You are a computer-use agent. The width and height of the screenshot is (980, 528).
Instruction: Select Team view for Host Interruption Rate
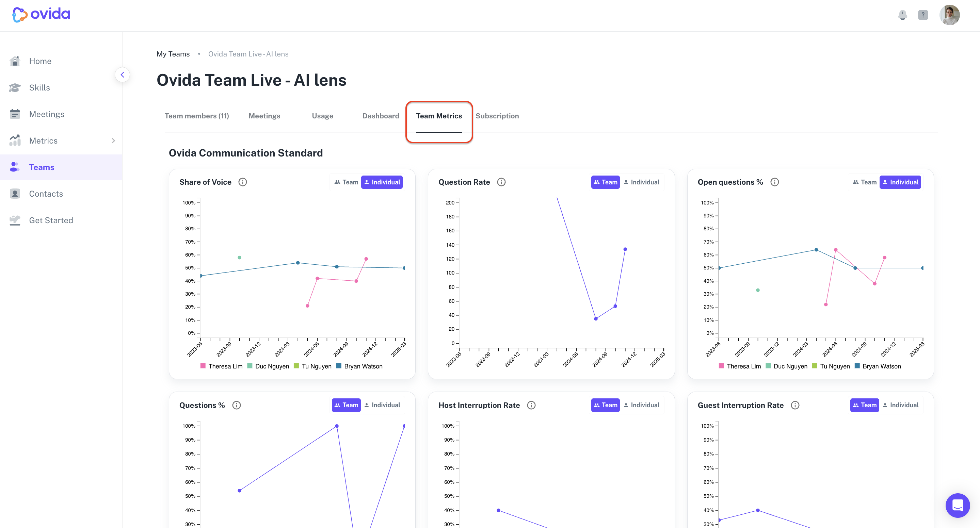click(x=605, y=405)
